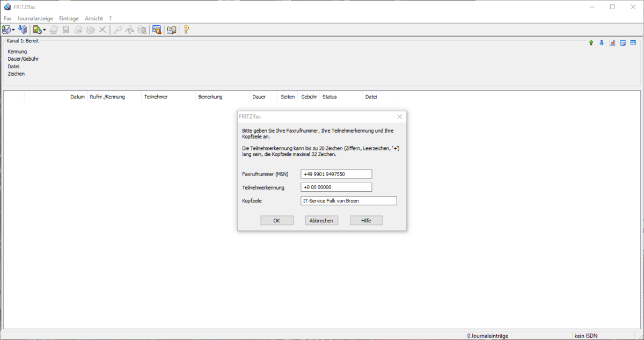This screenshot has width=644, height=340.
Task: Close the FRITZ!fax dialog with its X
Action: pyautogui.click(x=399, y=117)
